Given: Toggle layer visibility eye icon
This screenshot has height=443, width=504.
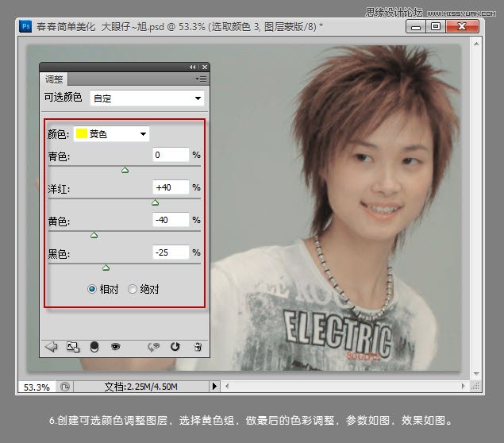Looking at the screenshot, I should [115, 347].
